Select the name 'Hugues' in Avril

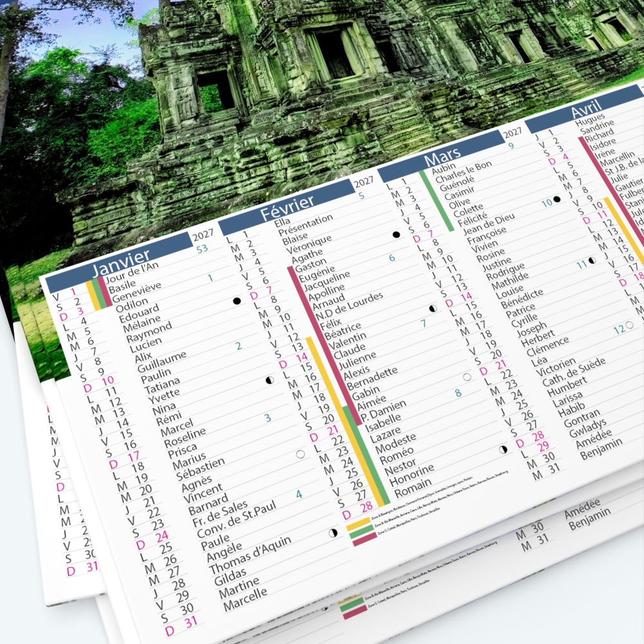(x=590, y=120)
